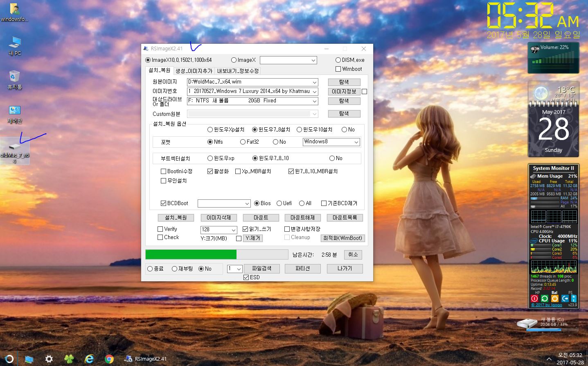
Task: Show hidden tray icons chevron
Action: tap(549, 359)
